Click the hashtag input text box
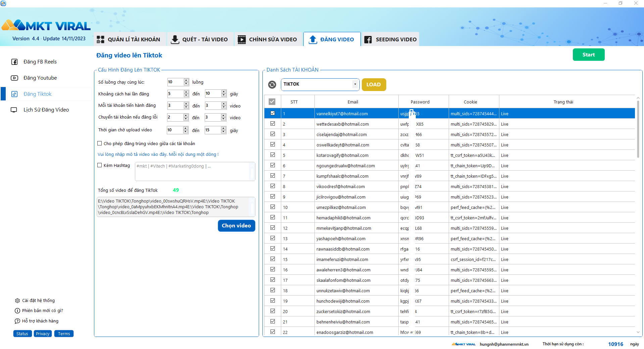Image resolution: width=644 pixels, height=349 pixels. coord(195,172)
